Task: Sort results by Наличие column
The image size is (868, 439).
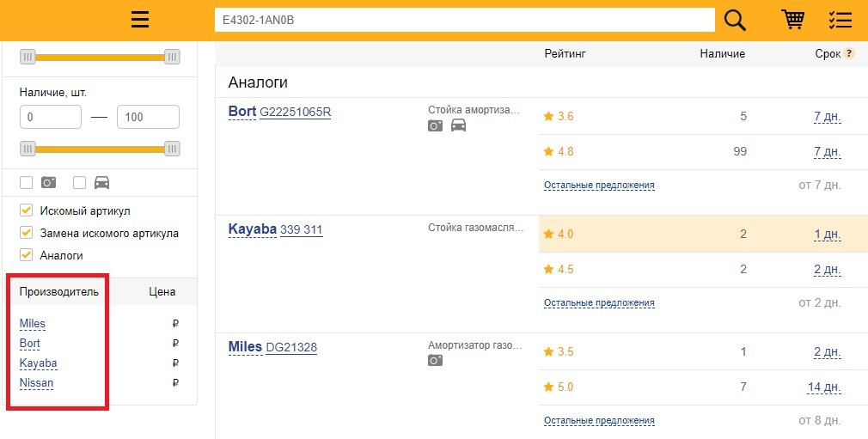Action: pos(723,54)
